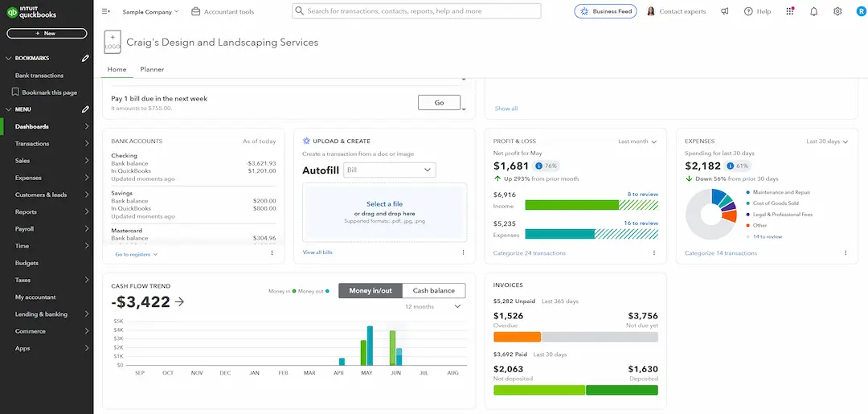This screenshot has height=414, width=868.
Task: Click 14 to review in expenses legend
Action: click(x=768, y=236)
